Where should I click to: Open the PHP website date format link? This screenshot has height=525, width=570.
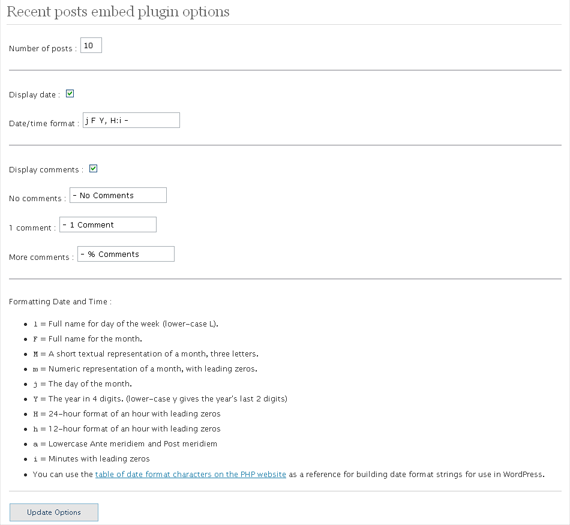click(190, 474)
